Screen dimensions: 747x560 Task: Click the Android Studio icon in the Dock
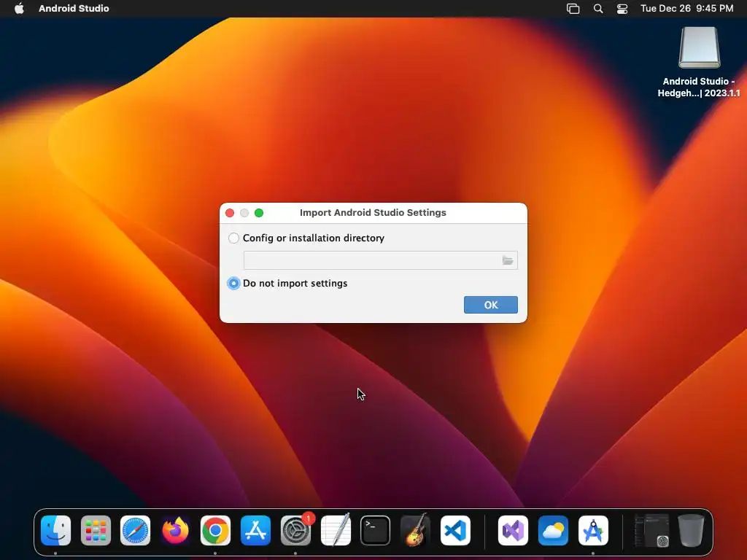pos(593,531)
